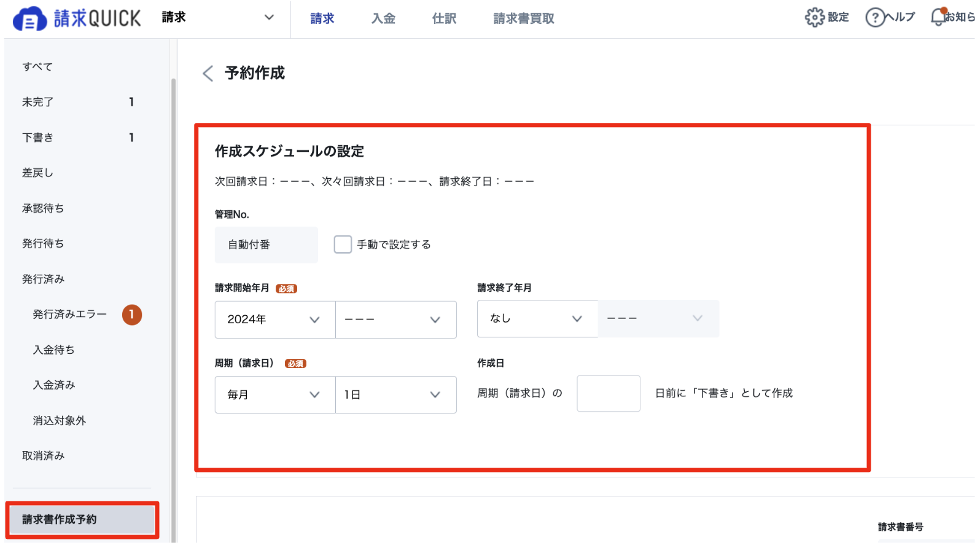This screenshot has width=980, height=545.
Task: Open the 請求終了年月 なし dropdown
Action: (x=537, y=318)
